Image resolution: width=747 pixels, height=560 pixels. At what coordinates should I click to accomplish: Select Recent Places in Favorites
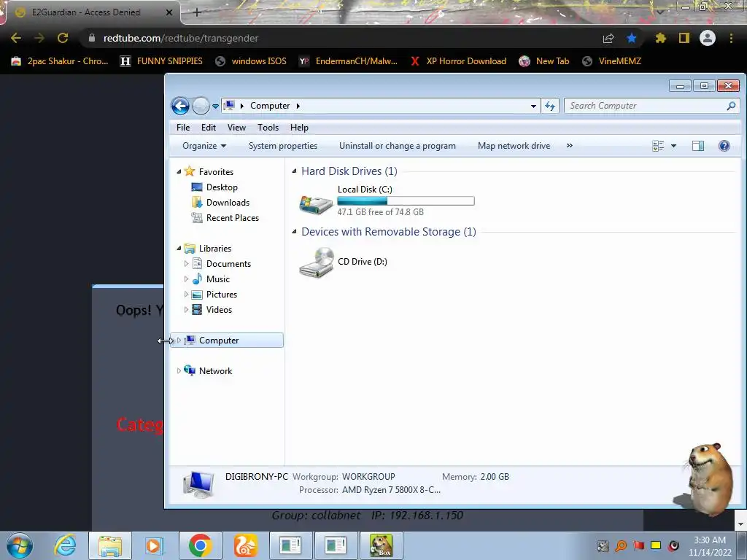[233, 217]
